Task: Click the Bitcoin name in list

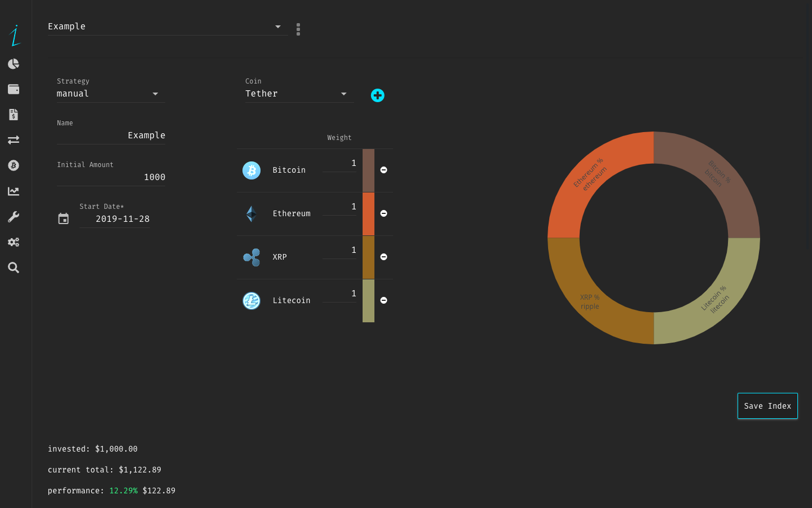Action: click(289, 170)
